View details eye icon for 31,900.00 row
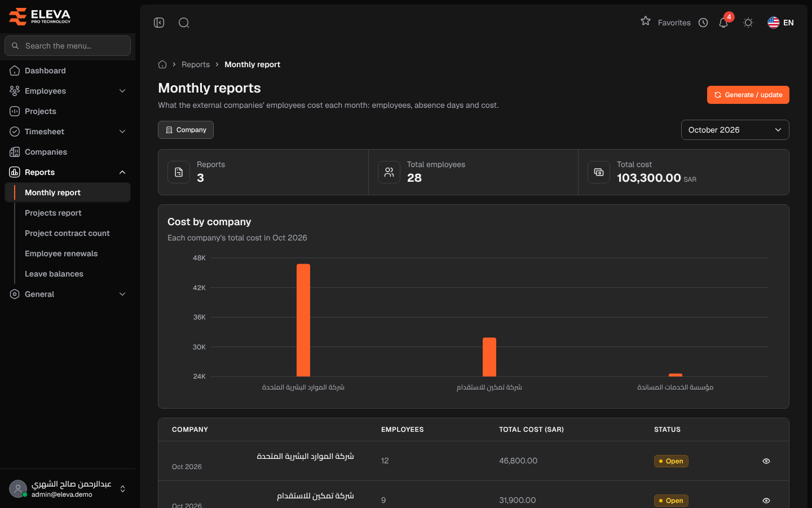Image resolution: width=812 pixels, height=508 pixels. [766, 501]
